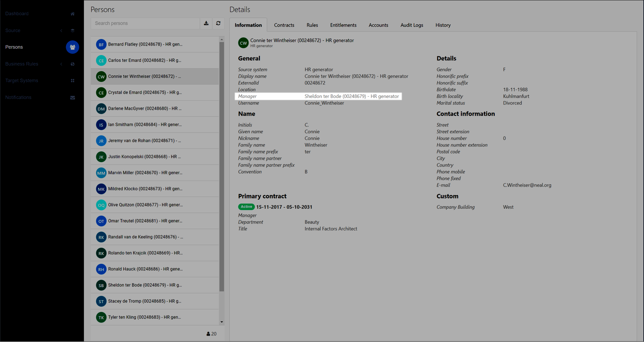Click the Source layers icon
This screenshot has height=342, width=644.
pyautogui.click(x=72, y=31)
